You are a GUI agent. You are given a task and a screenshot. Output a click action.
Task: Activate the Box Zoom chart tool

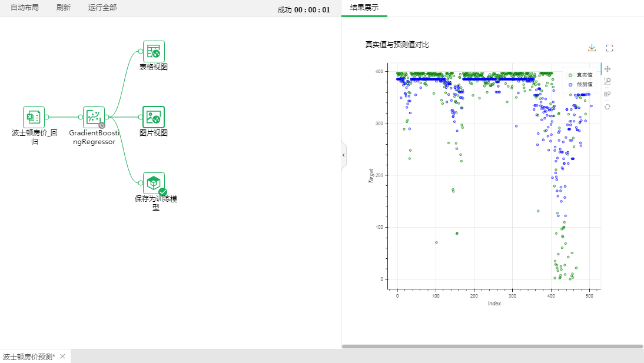pos(608,81)
